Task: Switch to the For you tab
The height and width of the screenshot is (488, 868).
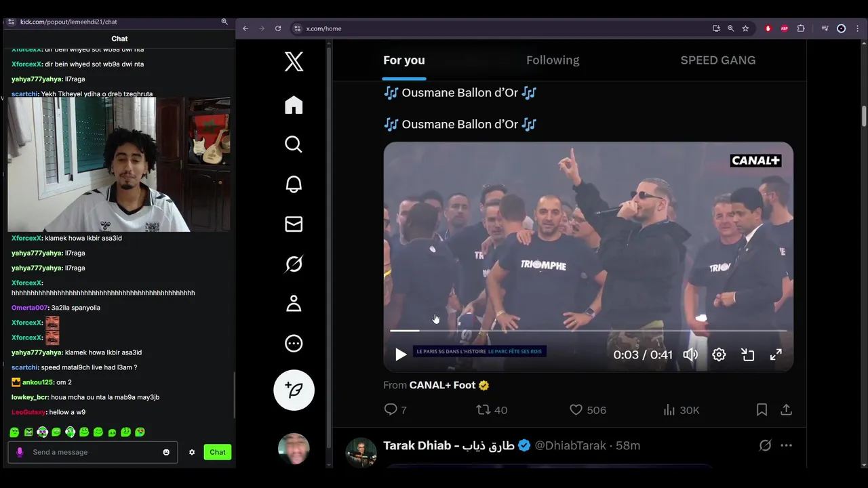Action: tap(404, 60)
